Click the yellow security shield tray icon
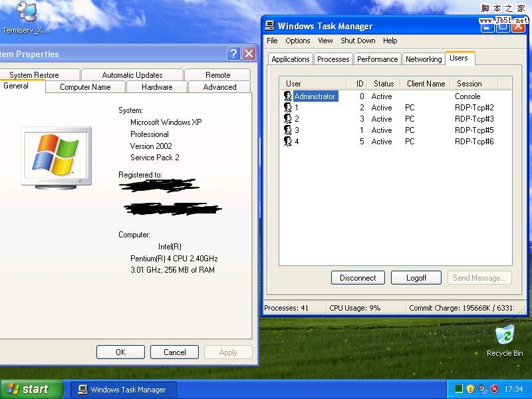The image size is (532, 399). (470, 389)
